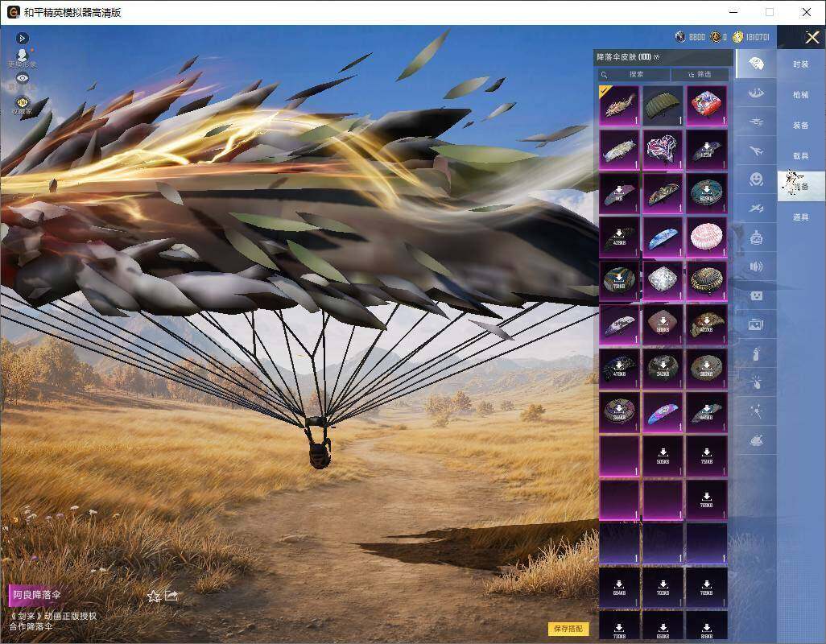Viewport: 826px width, 644px height.
Task: Select the picture gallery category icon
Action: tap(756, 324)
